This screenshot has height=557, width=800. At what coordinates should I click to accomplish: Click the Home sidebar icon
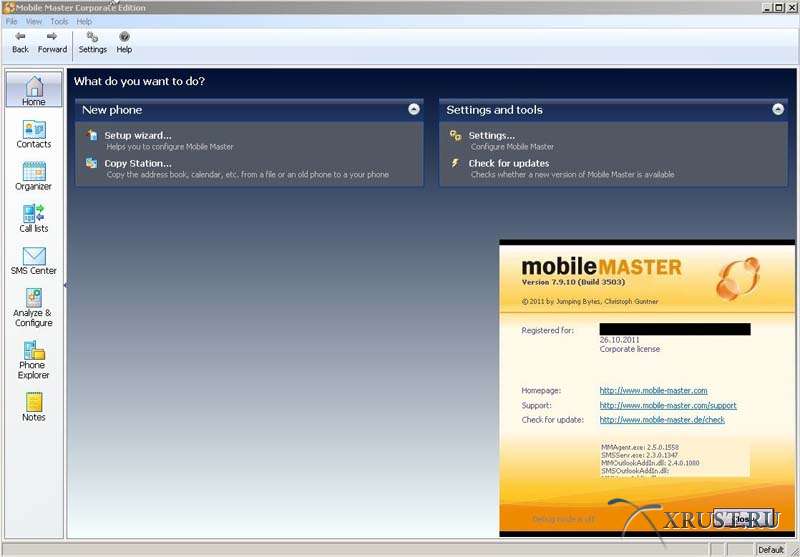click(x=34, y=90)
